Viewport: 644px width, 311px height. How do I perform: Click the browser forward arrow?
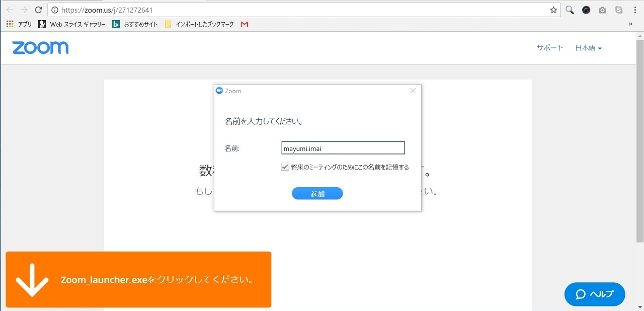click(x=24, y=10)
